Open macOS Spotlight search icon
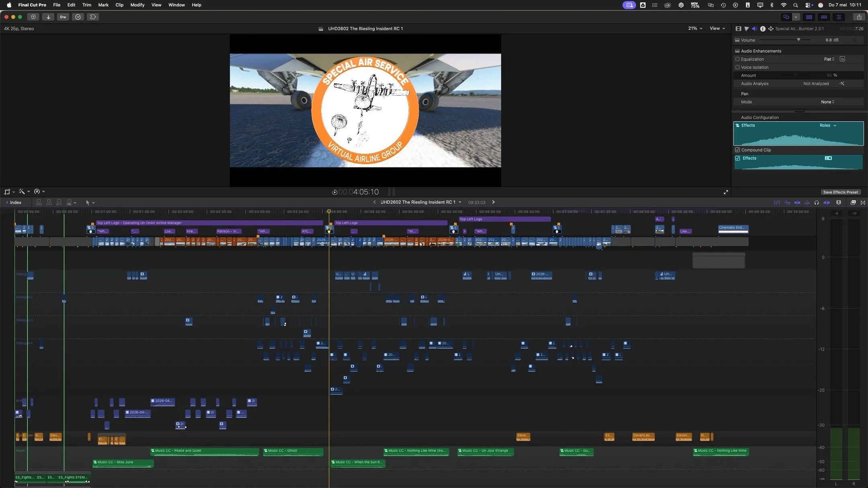Viewport: 868px width, 488px height. click(x=795, y=5)
